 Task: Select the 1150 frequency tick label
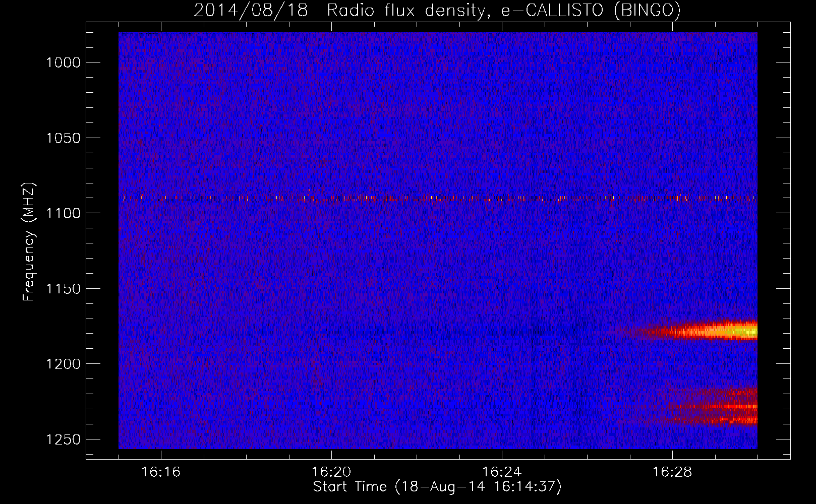(x=63, y=289)
